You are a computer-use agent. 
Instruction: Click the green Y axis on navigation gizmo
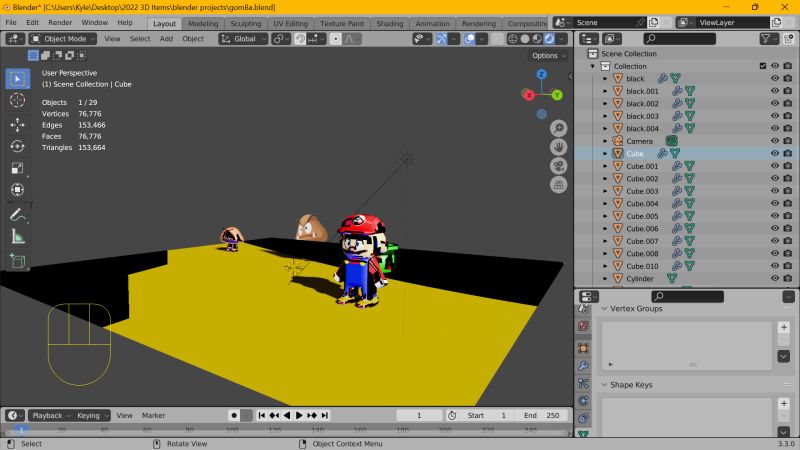pos(557,95)
